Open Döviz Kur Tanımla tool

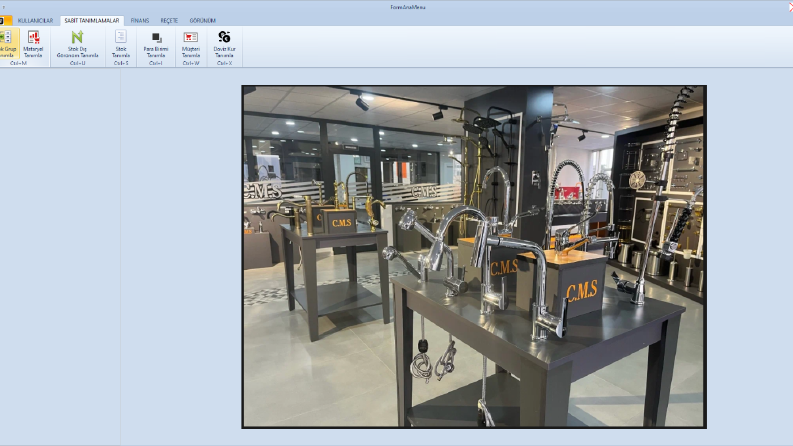(x=224, y=44)
